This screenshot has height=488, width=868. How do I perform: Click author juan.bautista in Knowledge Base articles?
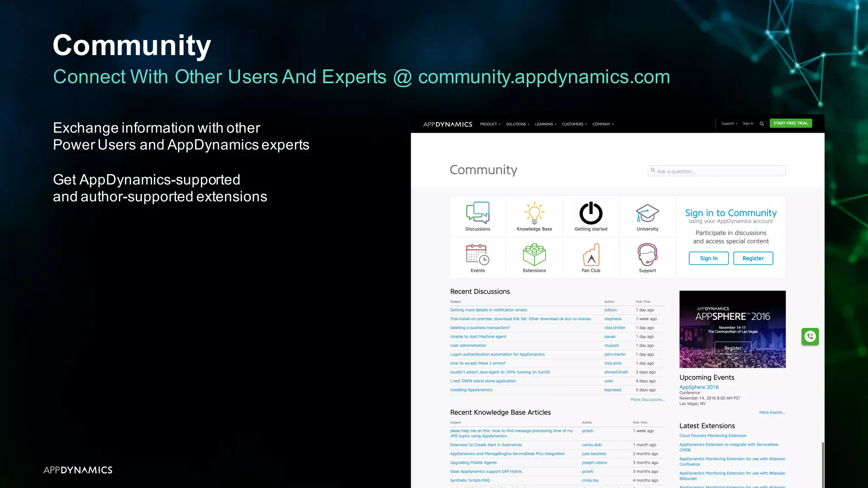(594, 454)
